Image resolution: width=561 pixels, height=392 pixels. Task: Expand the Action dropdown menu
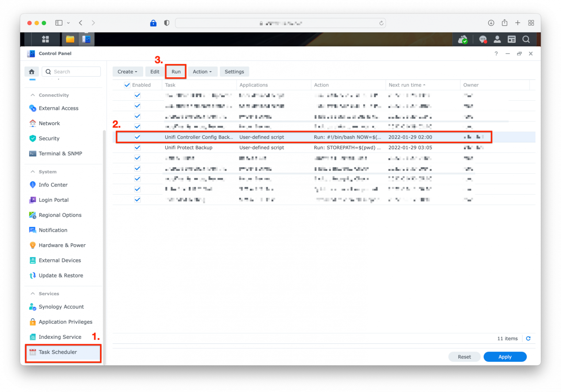point(202,72)
